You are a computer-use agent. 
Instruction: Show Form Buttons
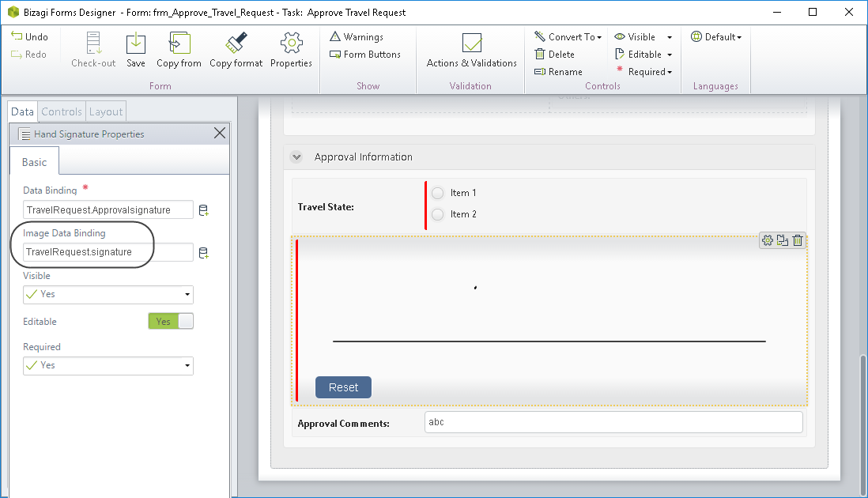click(364, 55)
